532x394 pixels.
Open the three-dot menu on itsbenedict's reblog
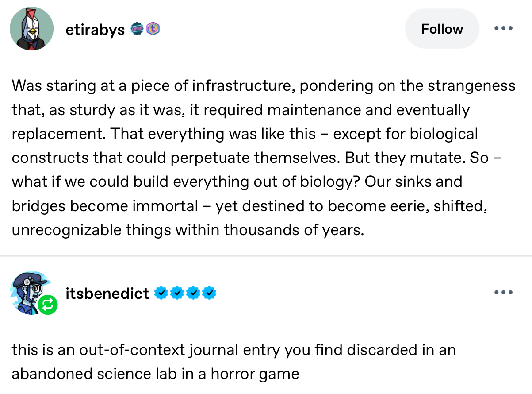pyautogui.click(x=503, y=293)
